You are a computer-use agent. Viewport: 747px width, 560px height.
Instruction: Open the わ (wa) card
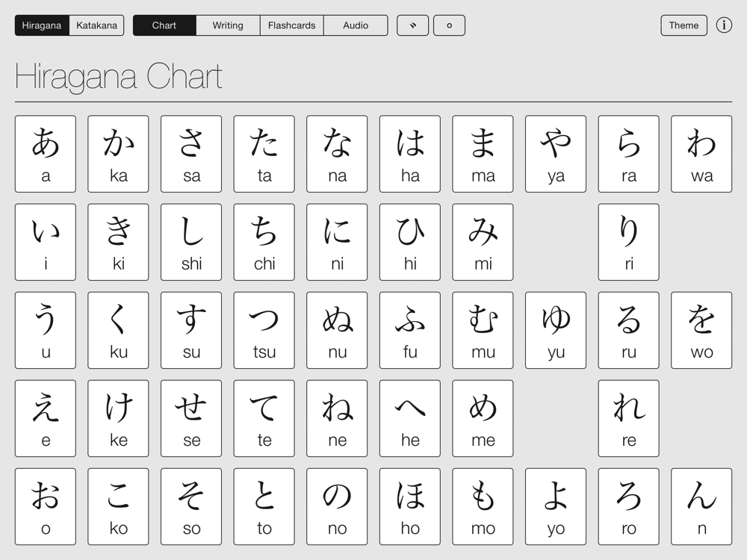[701, 154]
